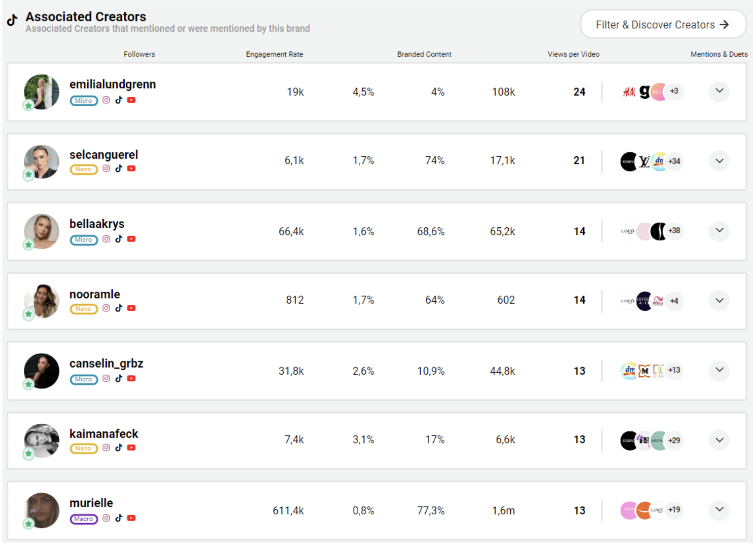Open nooramle's Instagram icon
The height and width of the screenshot is (543, 756).
pos(106,308)
